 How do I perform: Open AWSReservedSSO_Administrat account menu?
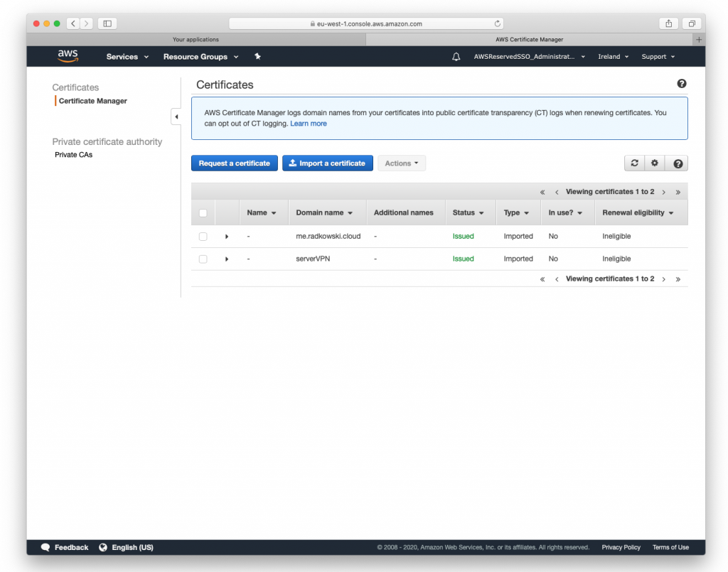(x=529, y=57)
